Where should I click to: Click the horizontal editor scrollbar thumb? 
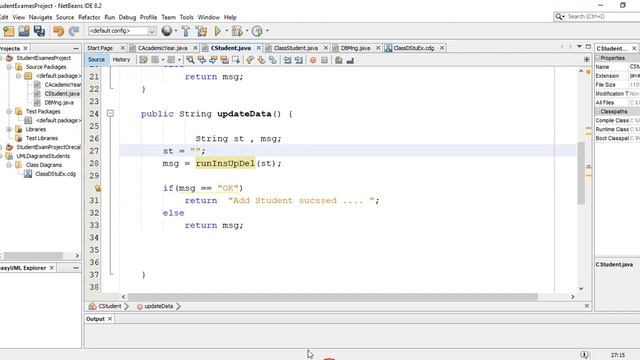[332, 297]
